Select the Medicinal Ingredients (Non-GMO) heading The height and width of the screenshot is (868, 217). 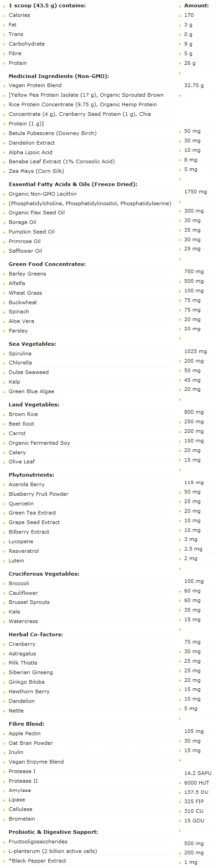coord(59,76)
